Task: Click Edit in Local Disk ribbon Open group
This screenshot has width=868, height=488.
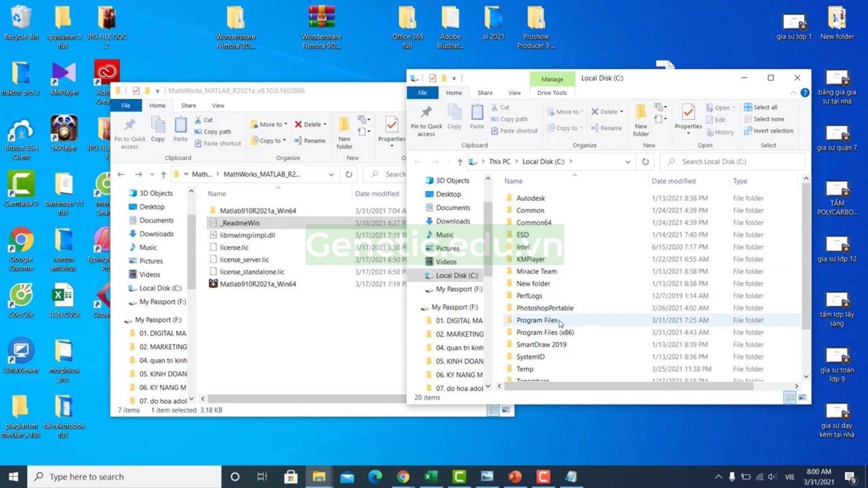Action: pos(716,120)
